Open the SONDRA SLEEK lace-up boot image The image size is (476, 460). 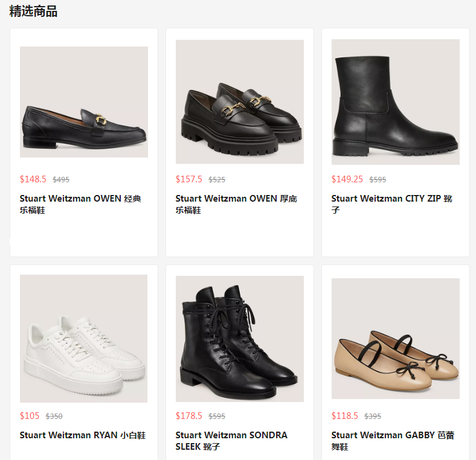[x=240, y=339]
